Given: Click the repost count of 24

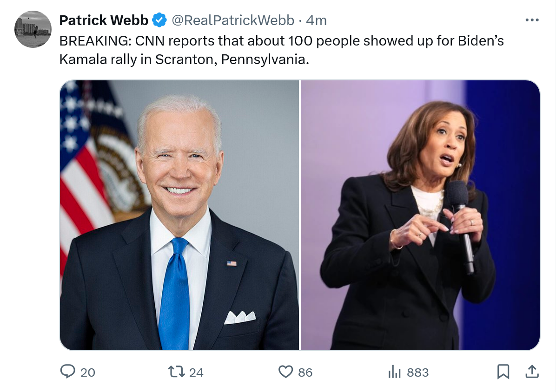Looking at the screenshot, I should 196,372.
